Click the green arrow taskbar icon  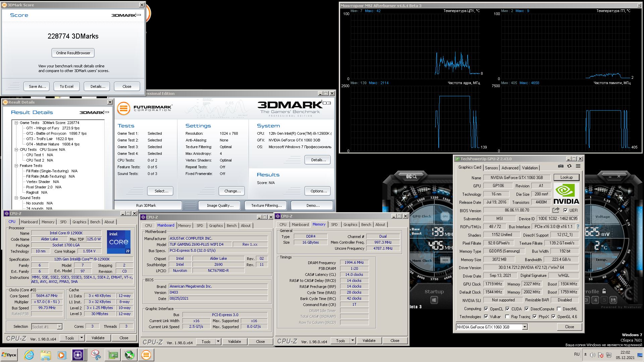coord(129,355)
